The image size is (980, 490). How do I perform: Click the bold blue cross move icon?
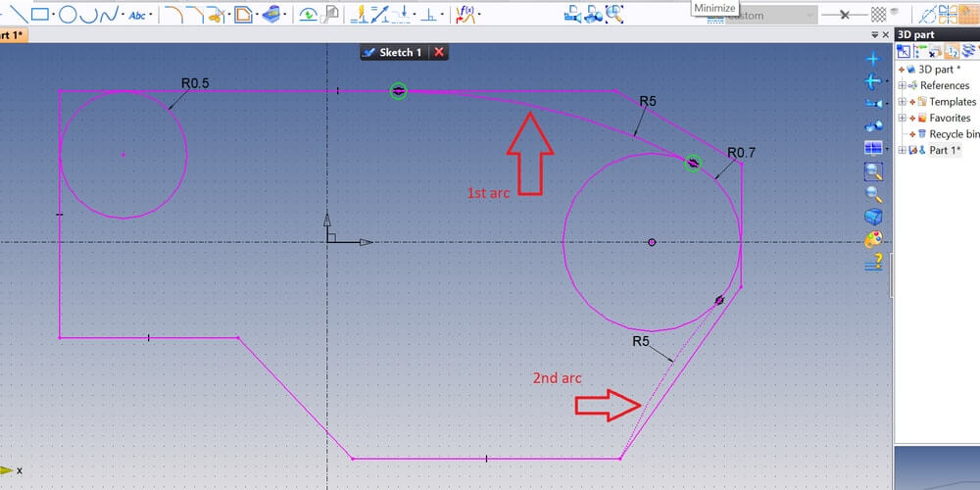pyautogui.click(x=872, y=81)
